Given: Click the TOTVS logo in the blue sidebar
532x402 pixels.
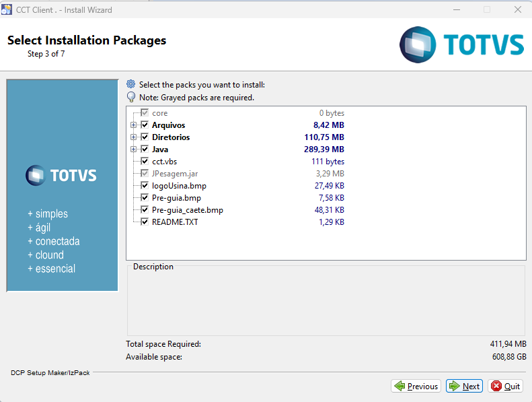Looking at the screenshot, I should [x=61, y=175].
